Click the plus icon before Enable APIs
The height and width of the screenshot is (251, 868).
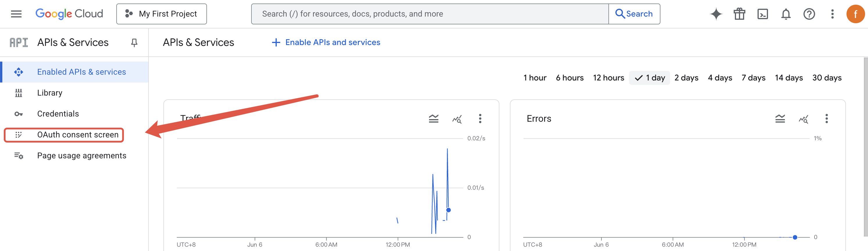(x=276, y=42)
